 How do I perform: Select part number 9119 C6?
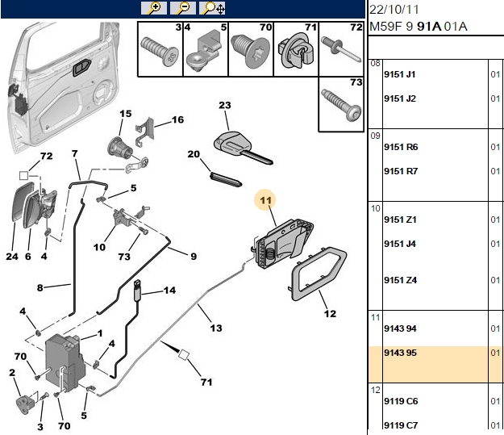[401, 401]
